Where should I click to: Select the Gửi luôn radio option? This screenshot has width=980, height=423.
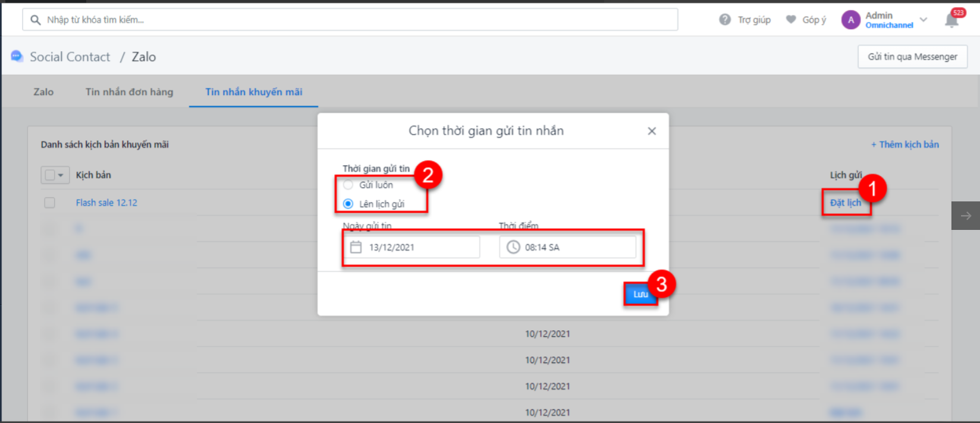[348, 185]
